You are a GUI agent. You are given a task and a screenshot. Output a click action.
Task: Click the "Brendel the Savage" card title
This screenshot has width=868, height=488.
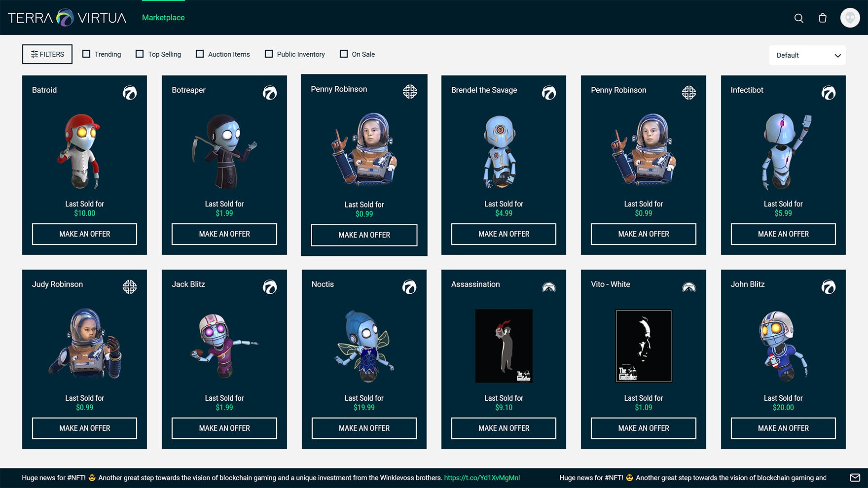484,90
